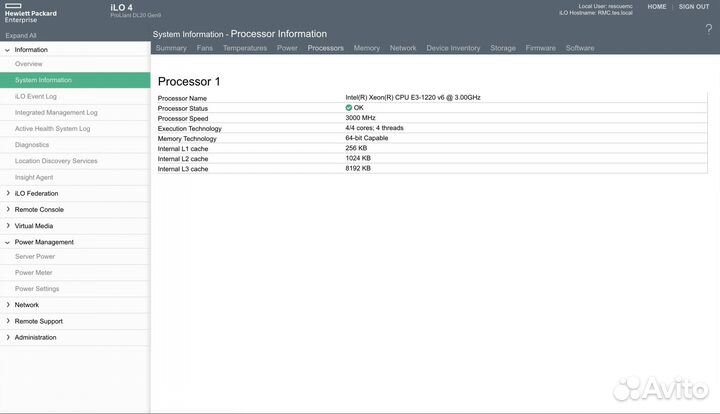
Task: Switch to the Memory tab
Action: tap(366, 48)
